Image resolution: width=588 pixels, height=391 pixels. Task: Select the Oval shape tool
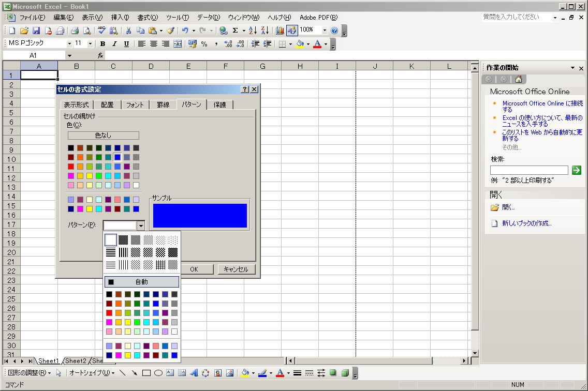point(158,373)
